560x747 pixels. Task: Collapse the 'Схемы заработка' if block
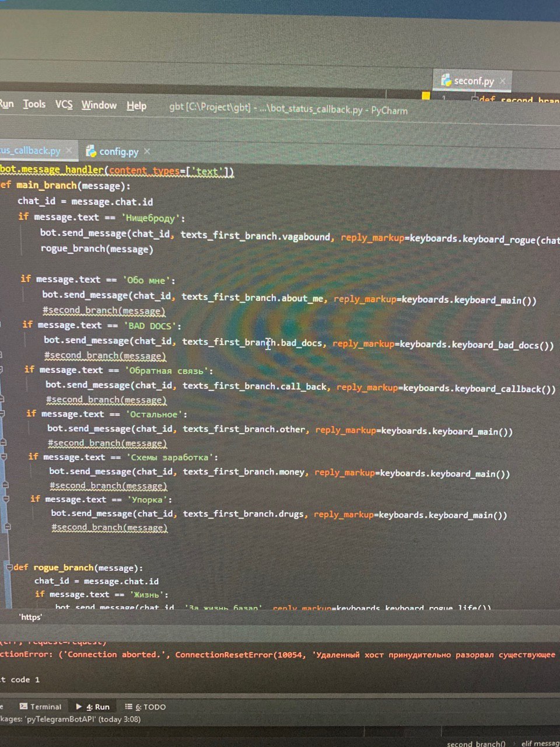point(4,457)
